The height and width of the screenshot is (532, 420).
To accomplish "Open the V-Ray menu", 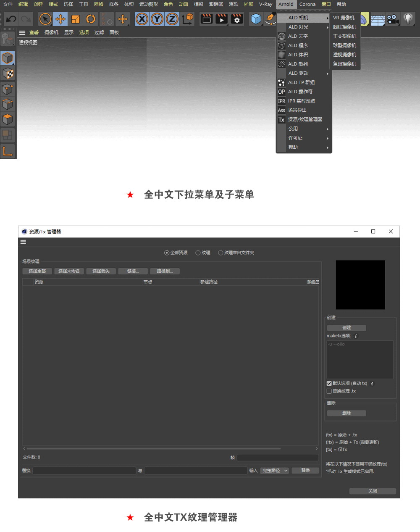I will [265, 4].
